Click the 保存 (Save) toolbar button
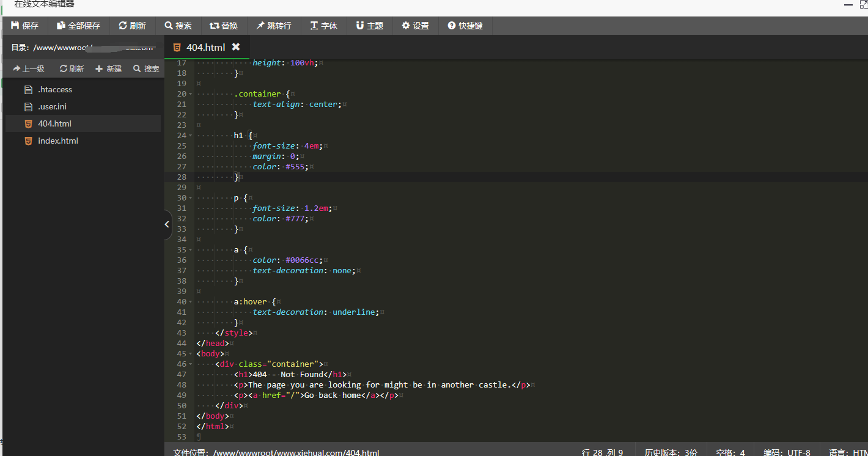The image size is (868, 456). (24, 26)
